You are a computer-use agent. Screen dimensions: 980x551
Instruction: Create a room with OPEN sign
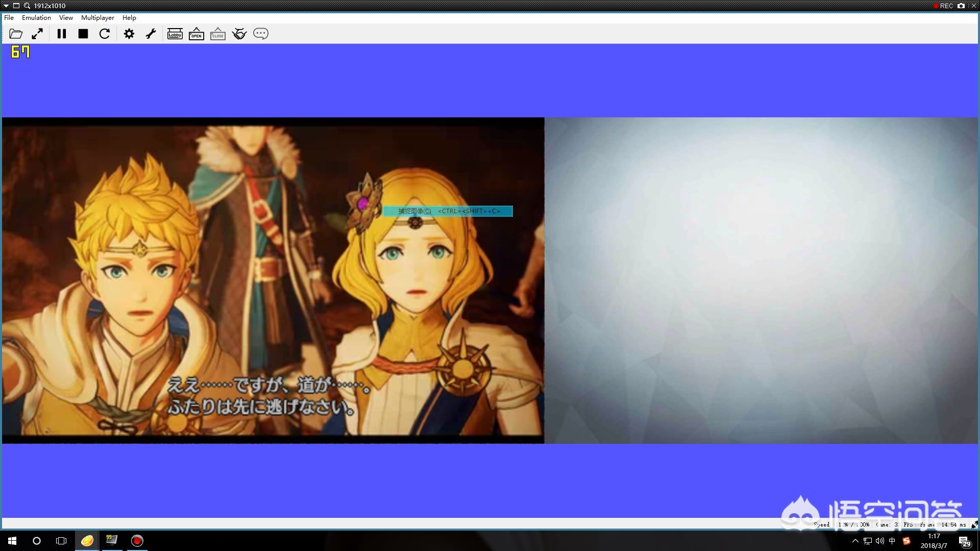coord(197,34)
